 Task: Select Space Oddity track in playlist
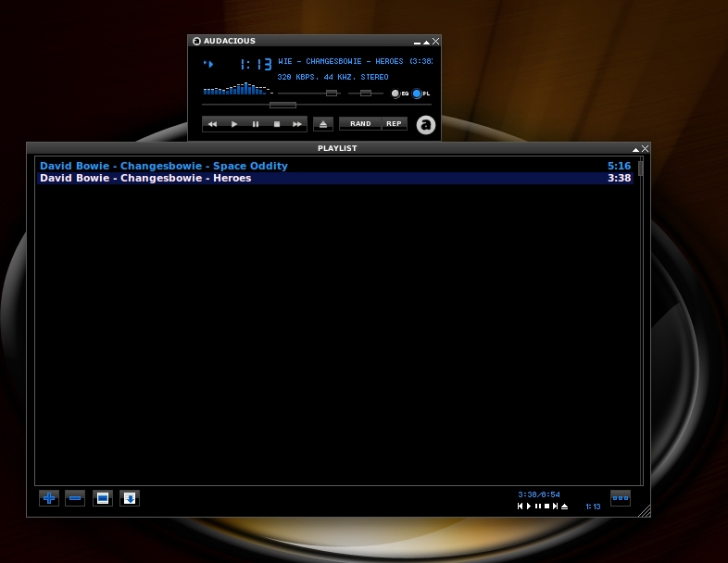335,166
